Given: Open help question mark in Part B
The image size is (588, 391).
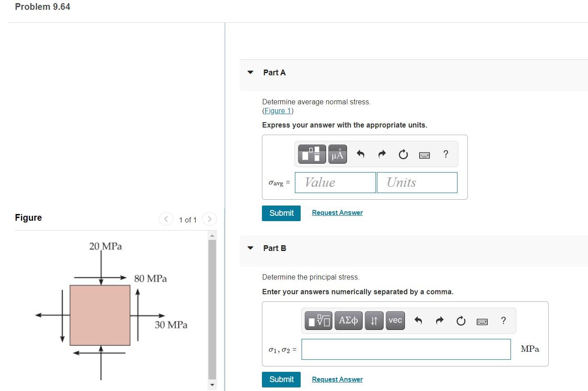Looking at the screenshot, I should (503, 321).
